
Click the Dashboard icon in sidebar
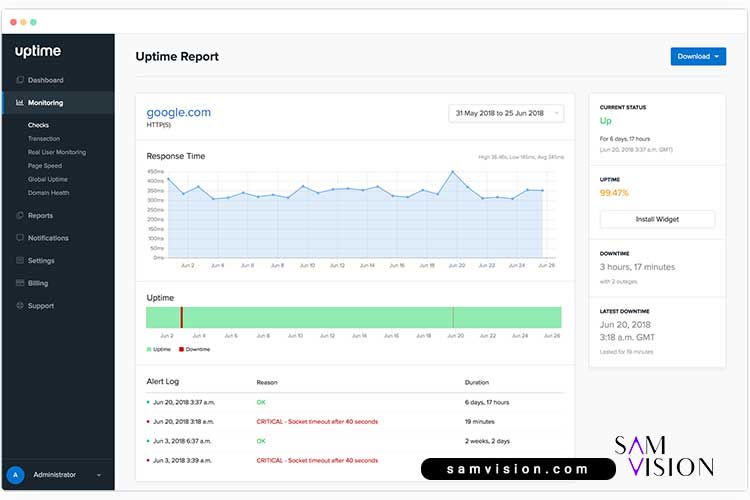(x=19, y=80)
